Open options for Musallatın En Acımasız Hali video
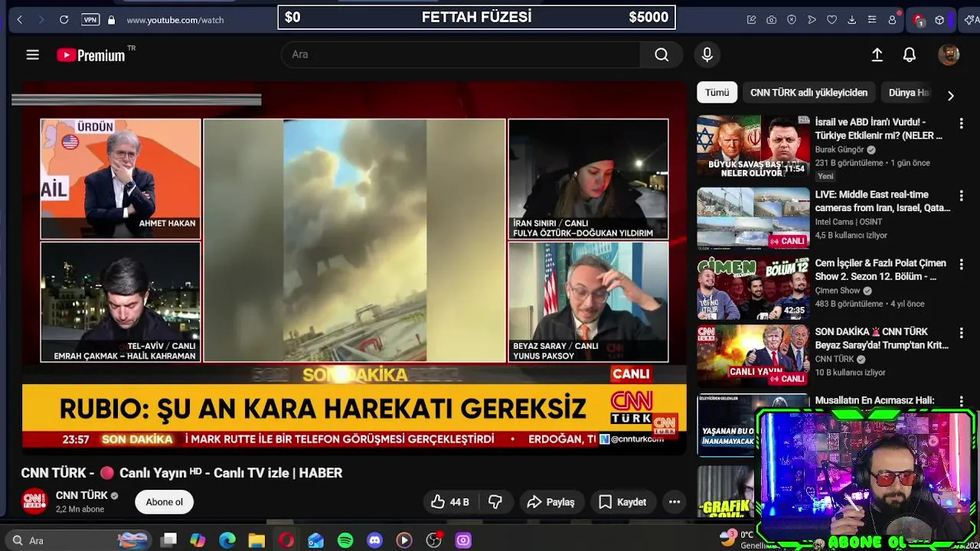980x551 pixels. click(962, 402)
